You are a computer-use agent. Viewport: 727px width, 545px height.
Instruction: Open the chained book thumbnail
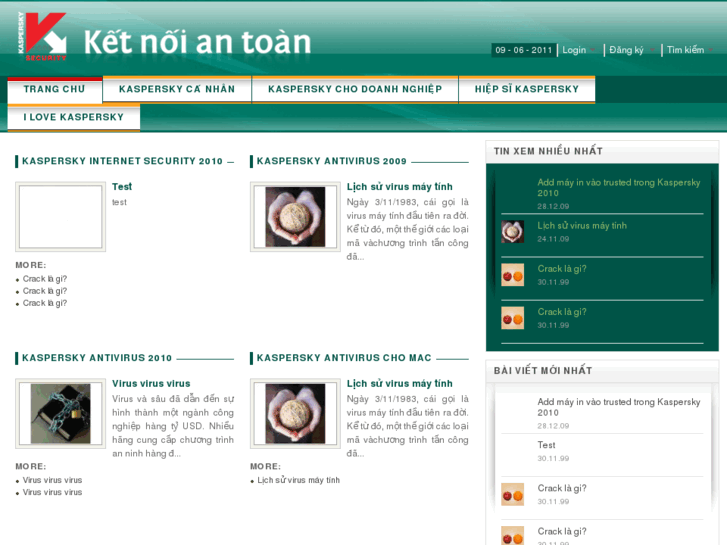point(61,413)
